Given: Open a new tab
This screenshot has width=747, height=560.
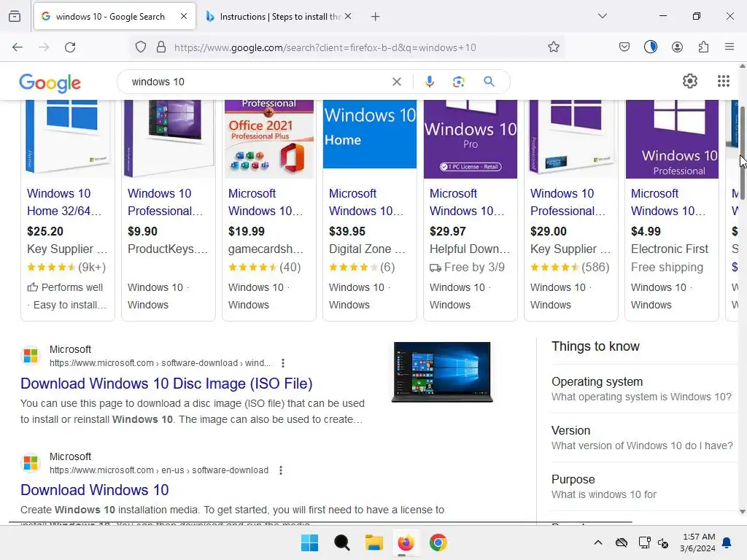Looking at the screenshot, I should pyautogui.click(x=376, y=17).
